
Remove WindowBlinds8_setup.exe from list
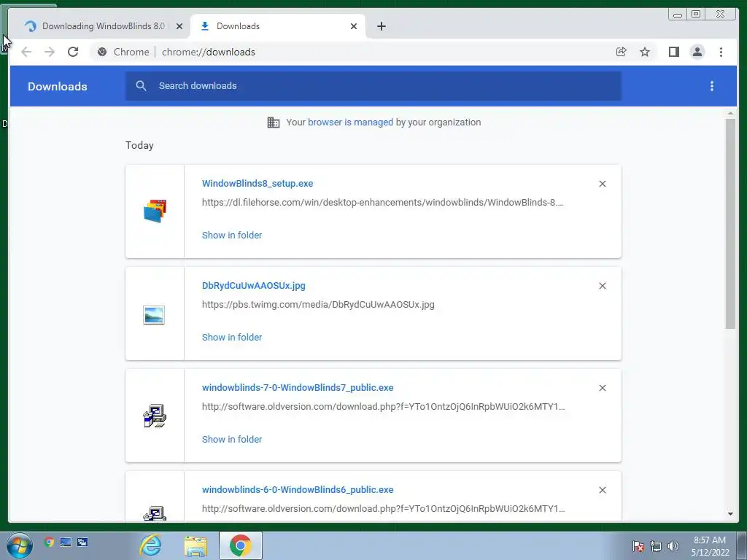(x=602, y=184)
